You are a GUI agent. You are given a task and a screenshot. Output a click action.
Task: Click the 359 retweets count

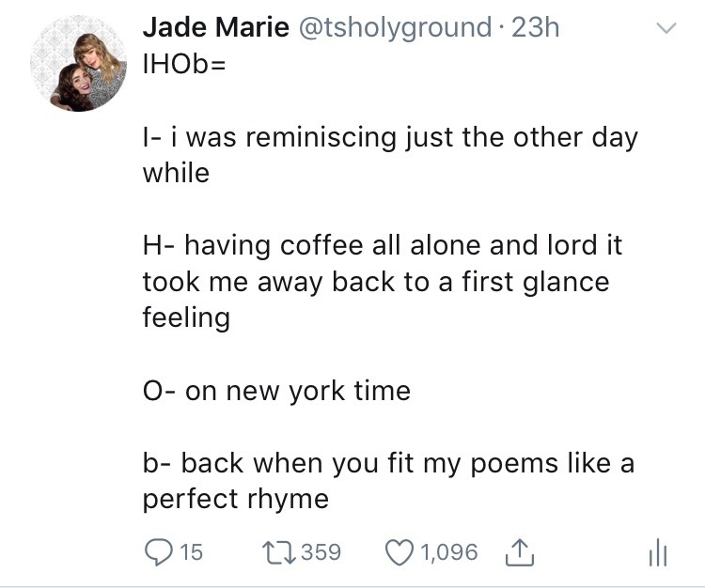click(x=321, y=552)
